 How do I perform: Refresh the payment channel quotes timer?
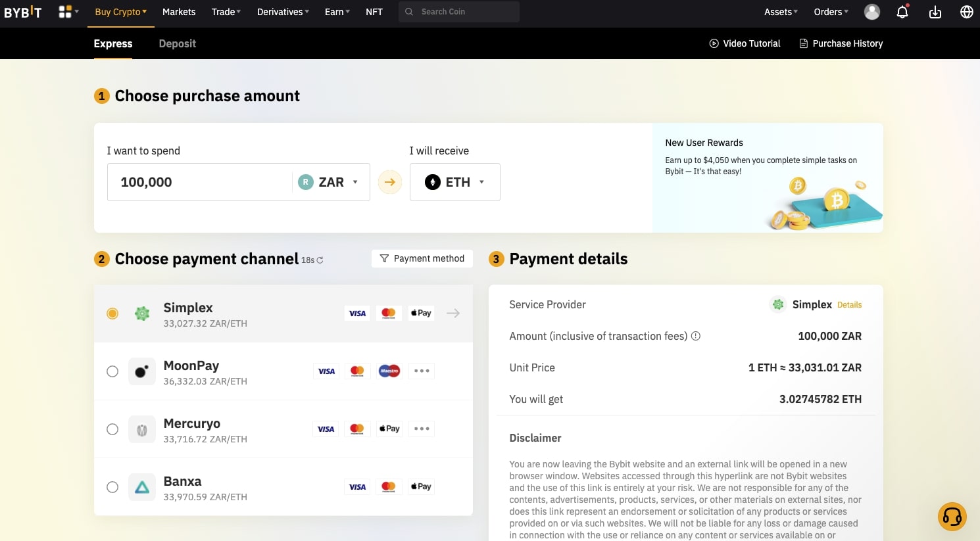point(320,260)
